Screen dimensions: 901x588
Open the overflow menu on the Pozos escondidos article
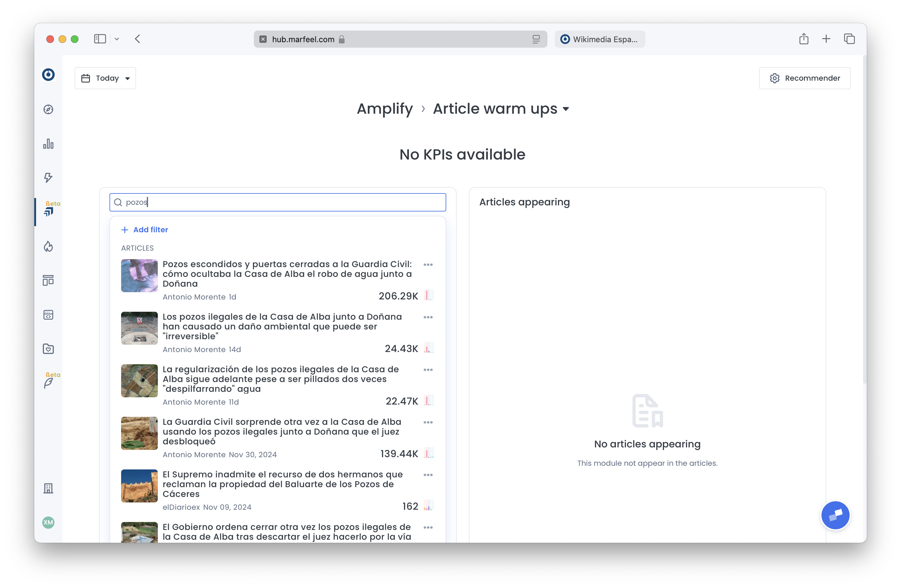pos(428,264)
